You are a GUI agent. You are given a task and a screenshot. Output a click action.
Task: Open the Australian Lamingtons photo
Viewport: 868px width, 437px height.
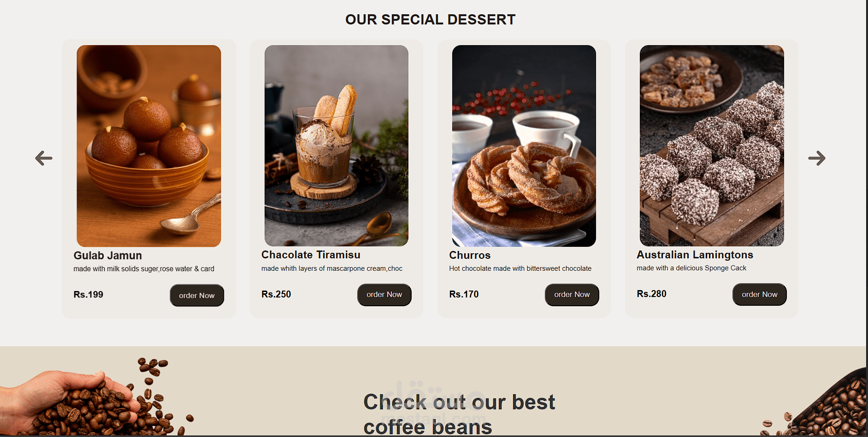coord(712,146)
